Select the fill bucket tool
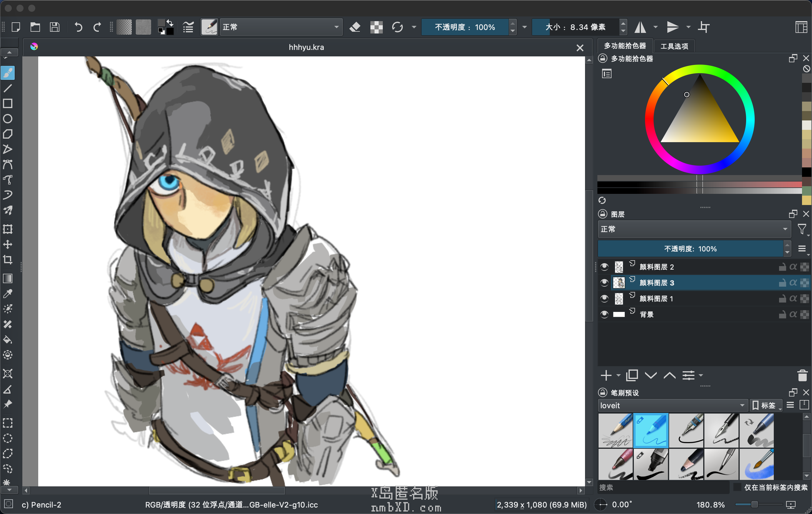The width and height of the screenshot is (812, 514). 8,340
